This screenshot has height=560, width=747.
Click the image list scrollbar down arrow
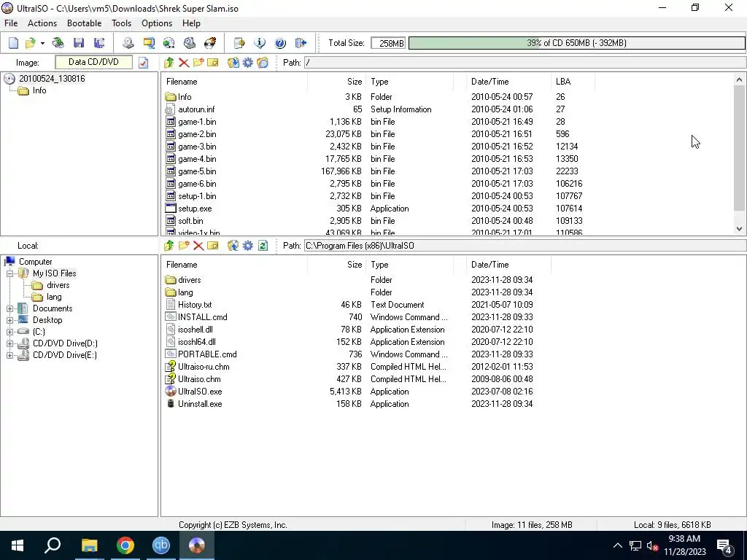coord(740,228)
